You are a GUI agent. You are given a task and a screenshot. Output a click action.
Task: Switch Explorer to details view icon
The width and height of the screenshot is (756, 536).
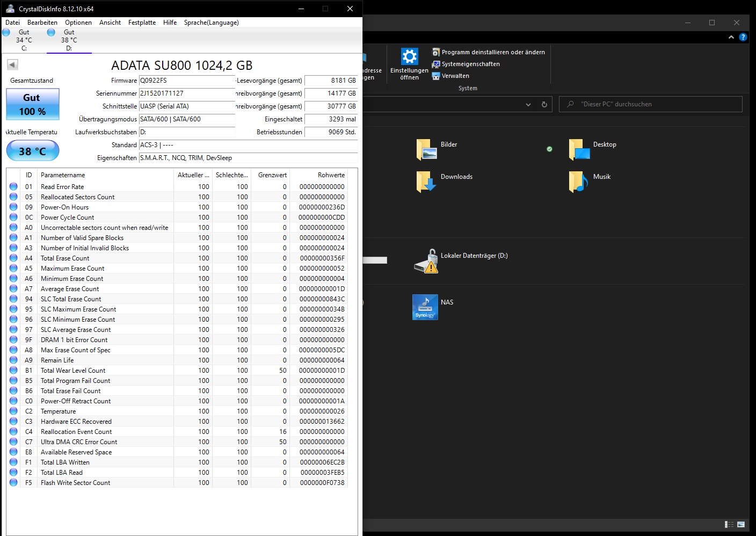(x=729, y=524)
